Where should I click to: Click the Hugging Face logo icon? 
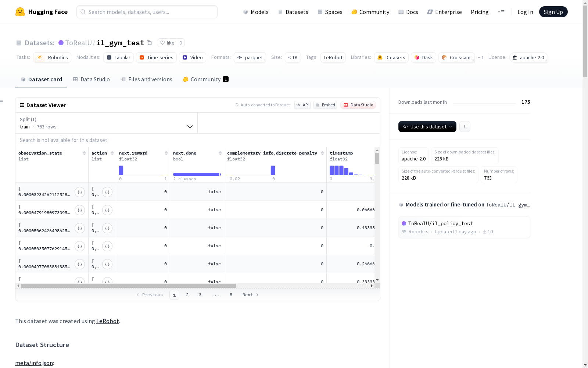[20, 12]
